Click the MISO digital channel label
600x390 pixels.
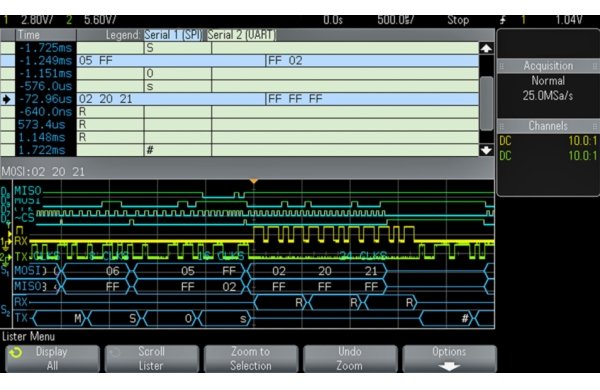[28, 190]
